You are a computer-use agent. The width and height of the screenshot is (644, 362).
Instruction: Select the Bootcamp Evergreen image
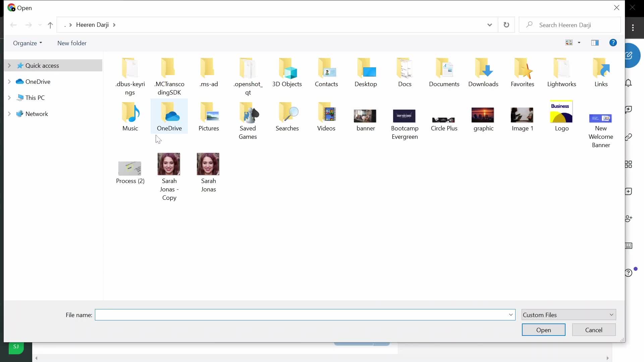tap(405, 116)
